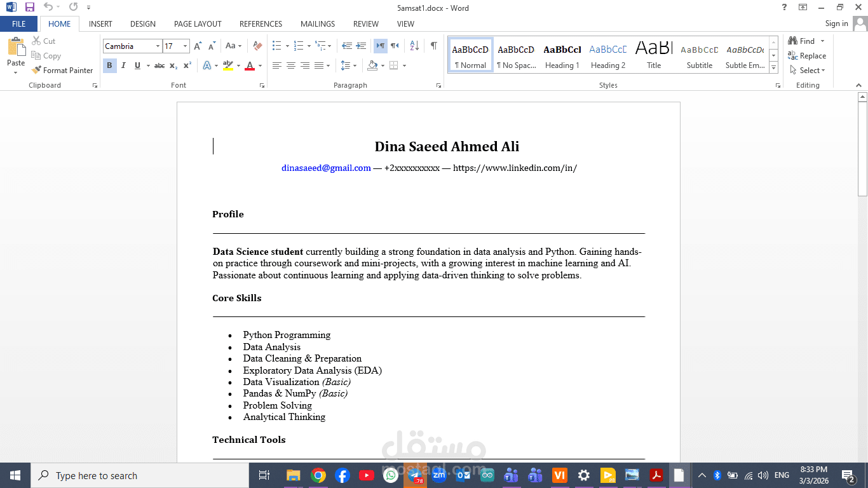Screen dimensions: 868x488
Task: Open the Font dialog launcher
Action: 261,85
